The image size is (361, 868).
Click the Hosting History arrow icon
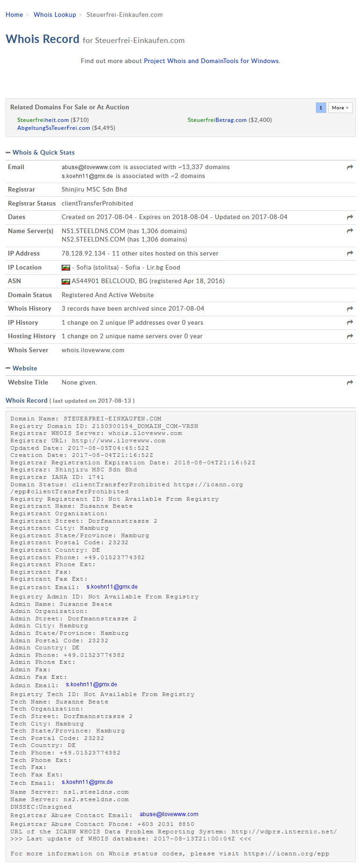(x=350, y=336)
